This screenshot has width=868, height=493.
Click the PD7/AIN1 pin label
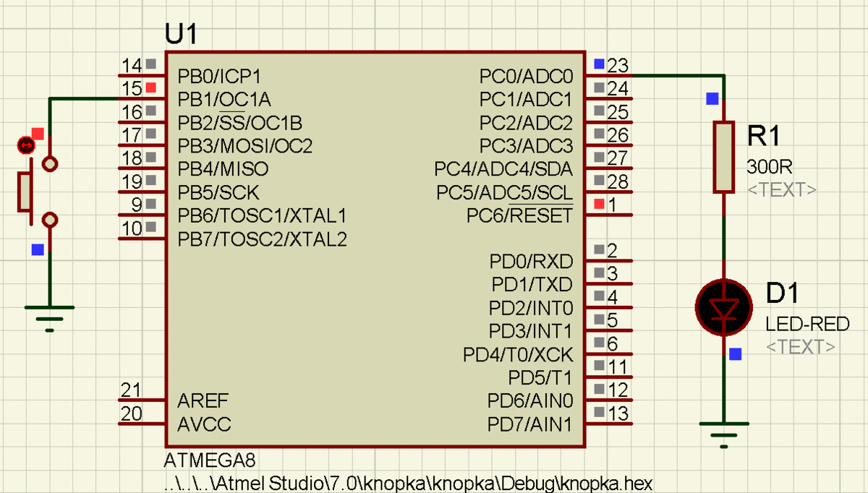tap(531, 424)
